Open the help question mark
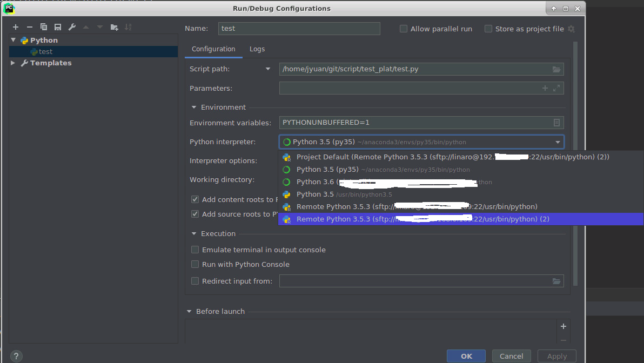Image resolution: width=644 pixels, height=363 pixels. [x=16, y=357]
